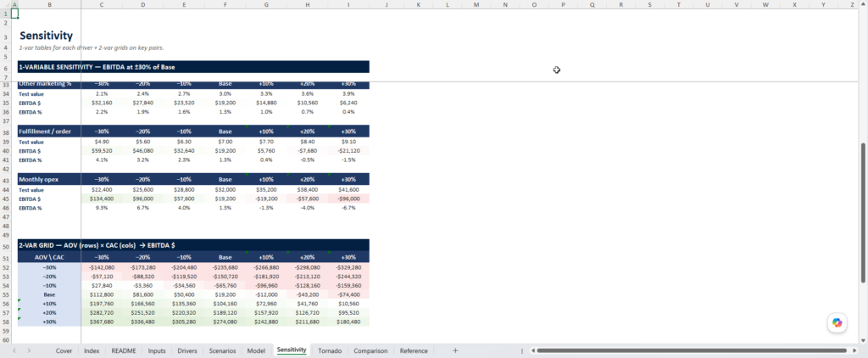Viewport: 868px width, 358px height.
Task: Select cell with value -$3,360
Action: (x=142, y=286)
